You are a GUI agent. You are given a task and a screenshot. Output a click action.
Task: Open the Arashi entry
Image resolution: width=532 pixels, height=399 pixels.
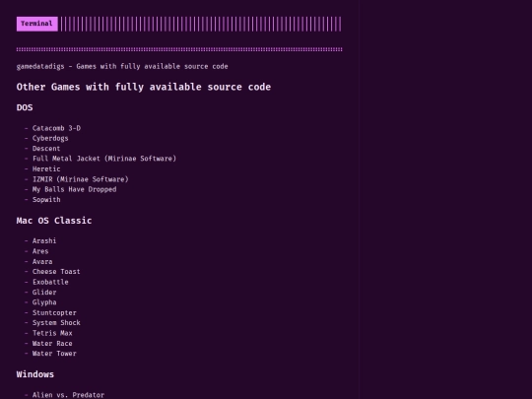44,241
